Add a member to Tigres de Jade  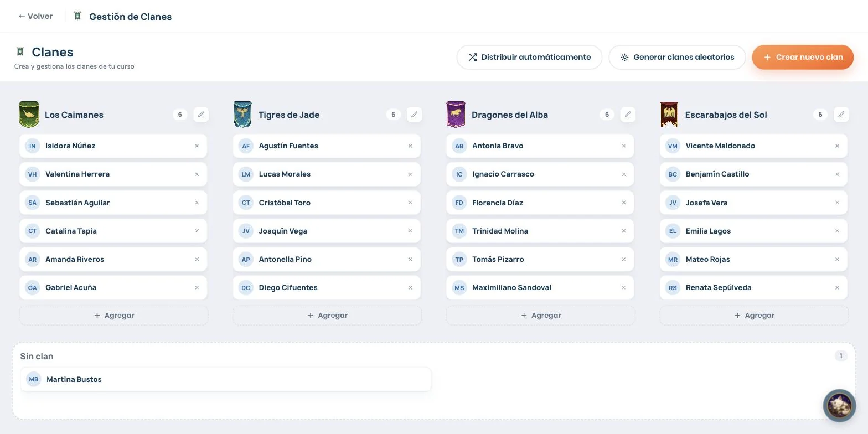(x=327, y=316)
